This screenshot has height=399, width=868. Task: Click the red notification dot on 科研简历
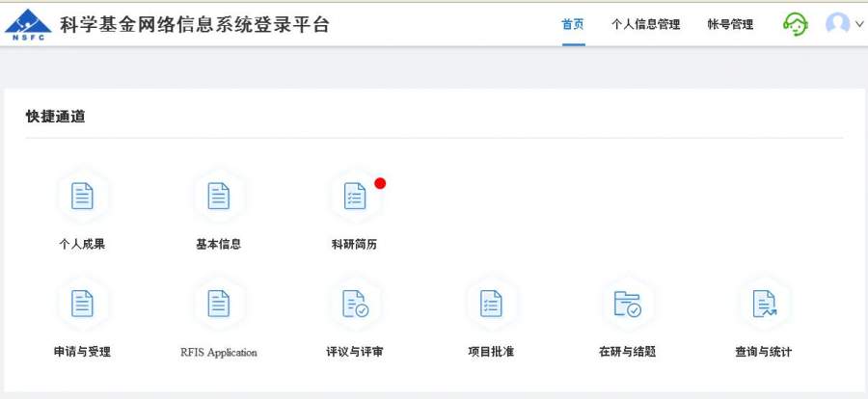pos(380,183)
